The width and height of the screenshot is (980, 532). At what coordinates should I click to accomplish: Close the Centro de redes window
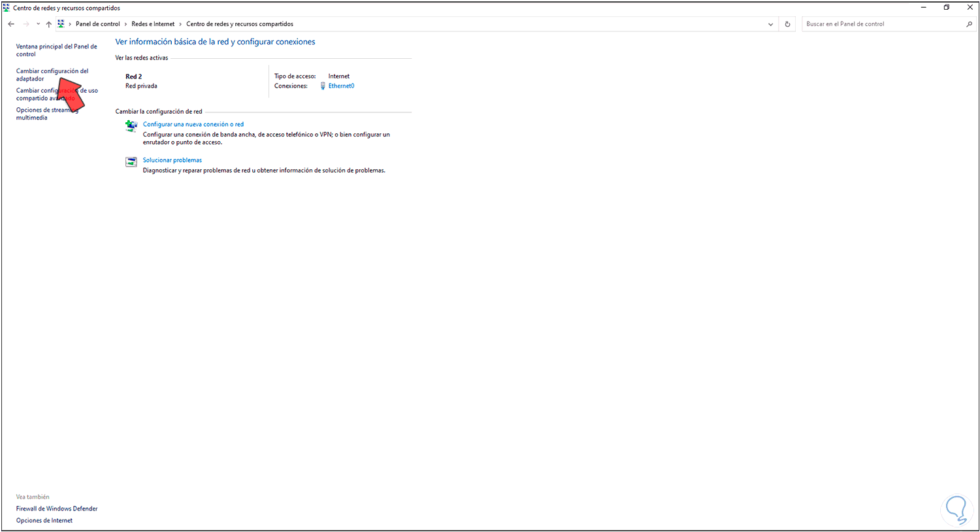(x=970, y=7)
